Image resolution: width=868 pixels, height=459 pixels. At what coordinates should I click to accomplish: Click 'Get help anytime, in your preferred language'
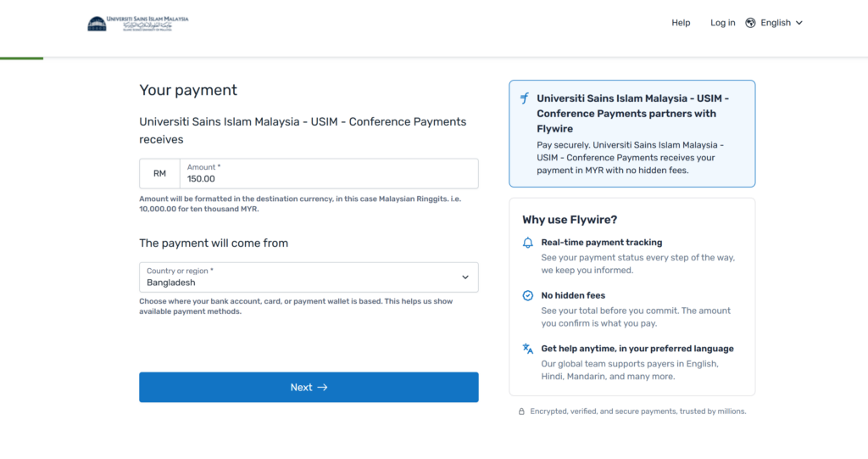click(x=637, y=349)
